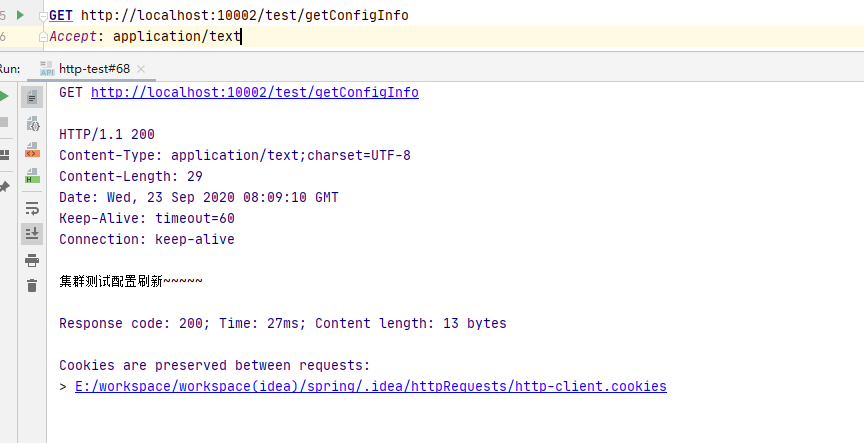864x443 pixels.
Task: Pin the Run tab
Action: coord(4,186)
